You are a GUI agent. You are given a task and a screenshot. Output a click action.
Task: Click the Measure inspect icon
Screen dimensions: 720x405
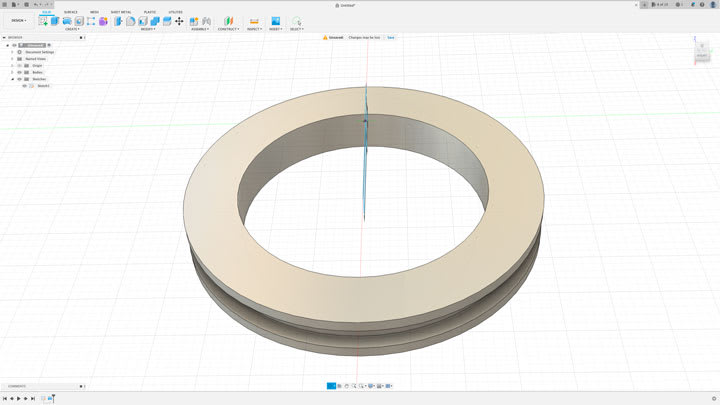pyautogui.click(x=254, y=21)
